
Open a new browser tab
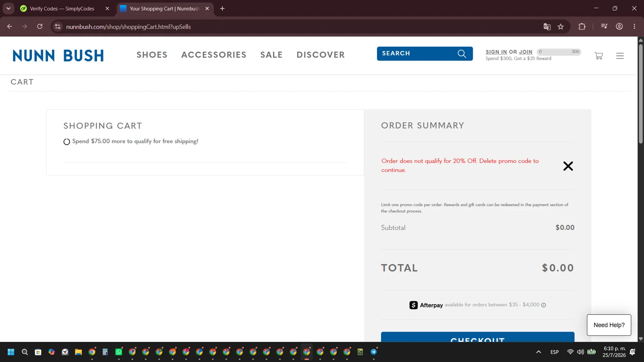222,9
